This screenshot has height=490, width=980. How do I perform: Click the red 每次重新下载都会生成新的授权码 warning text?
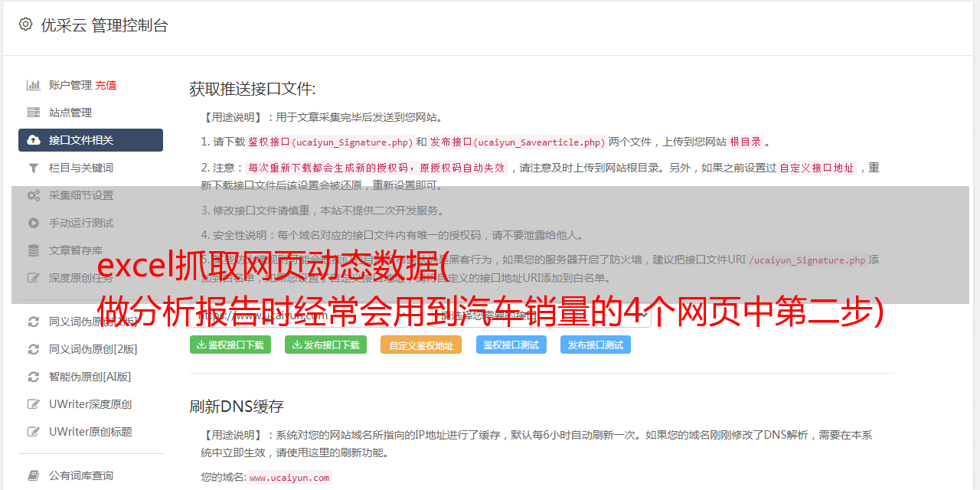click(x=377, y=168)
